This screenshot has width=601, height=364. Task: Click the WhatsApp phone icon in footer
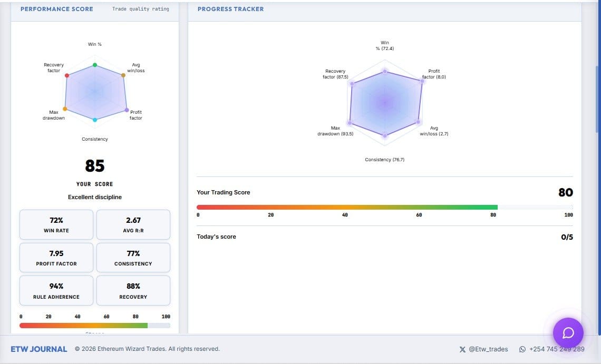coord(522,349)
